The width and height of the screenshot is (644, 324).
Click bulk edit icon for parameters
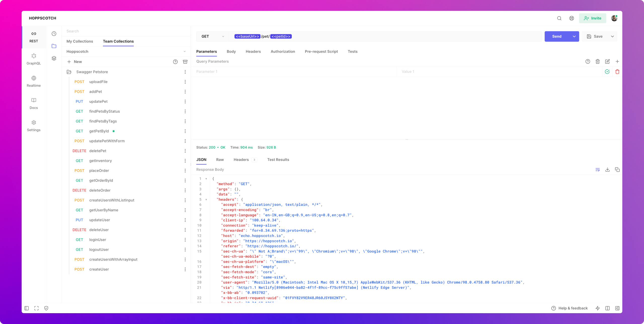[x=607, y=61]
